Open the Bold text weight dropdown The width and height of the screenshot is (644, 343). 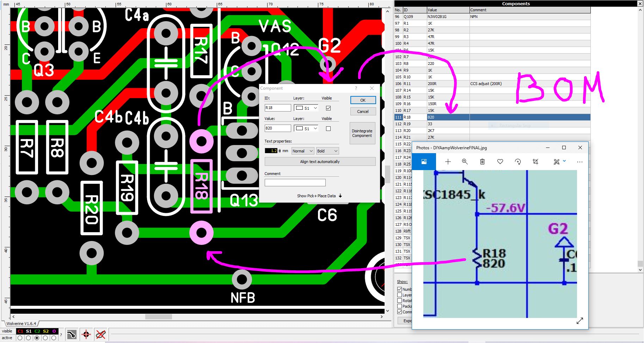[327, 151]
